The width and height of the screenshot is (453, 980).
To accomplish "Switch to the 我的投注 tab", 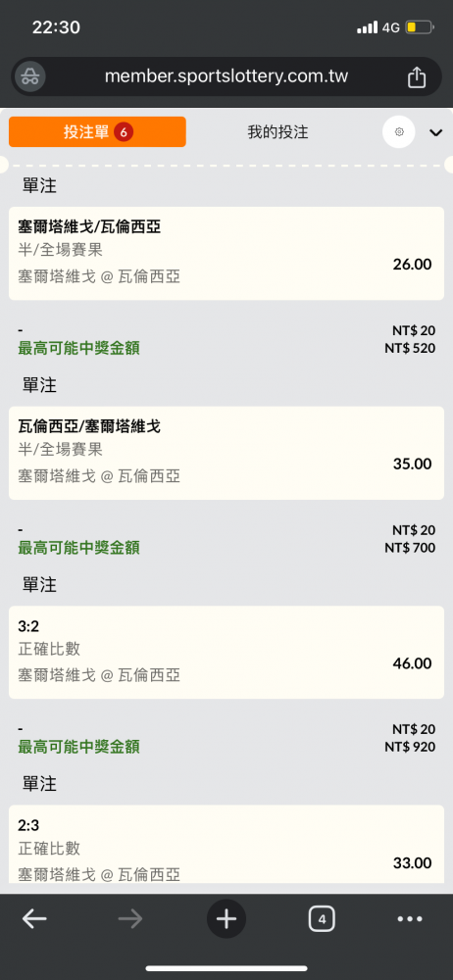I will pos(277,132).
